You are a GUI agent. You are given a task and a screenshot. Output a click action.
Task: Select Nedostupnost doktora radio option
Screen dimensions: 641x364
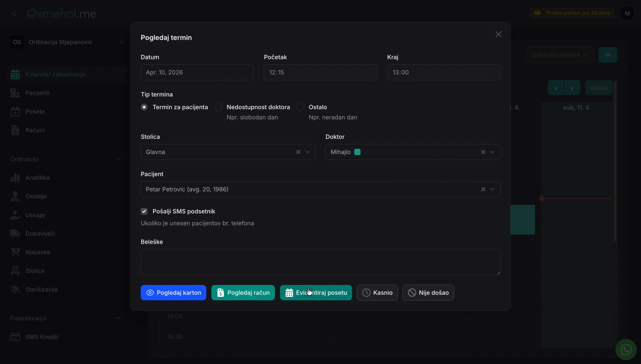point(218,107)
